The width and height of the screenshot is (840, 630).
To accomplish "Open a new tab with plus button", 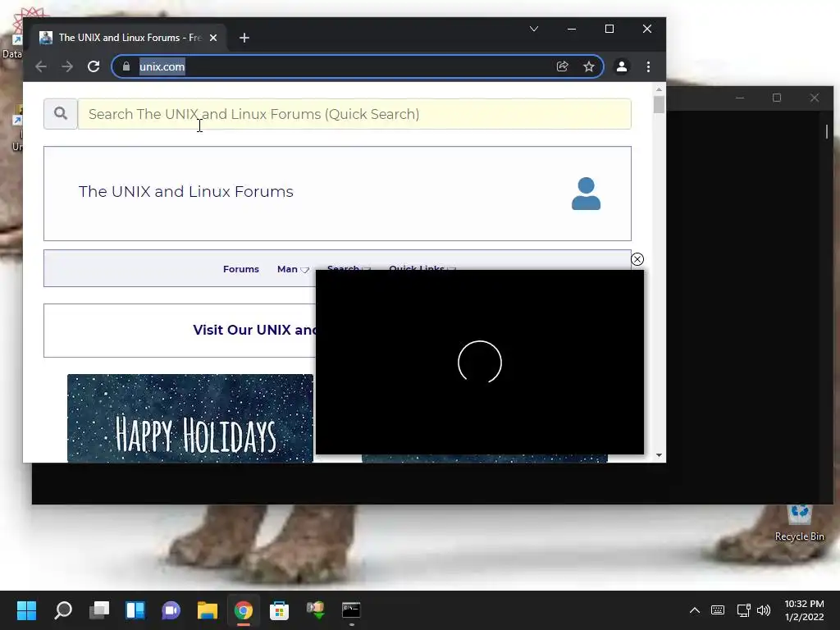I will point(244,38).
